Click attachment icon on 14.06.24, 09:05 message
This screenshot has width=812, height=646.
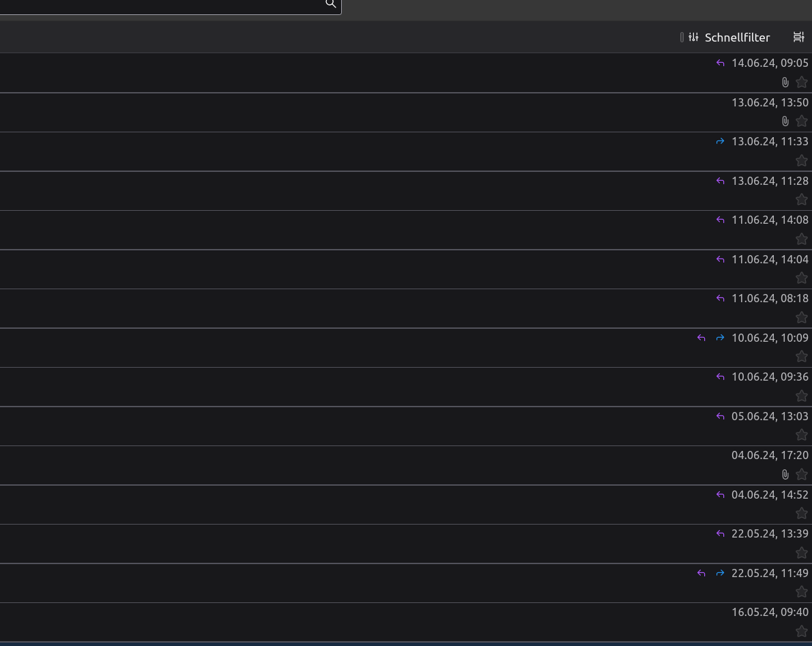785,83
